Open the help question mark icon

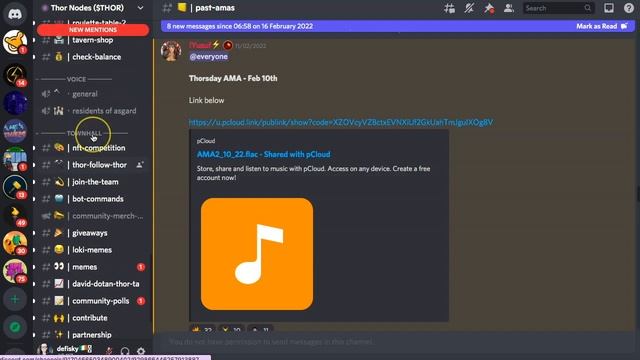[x=629, y=8]
